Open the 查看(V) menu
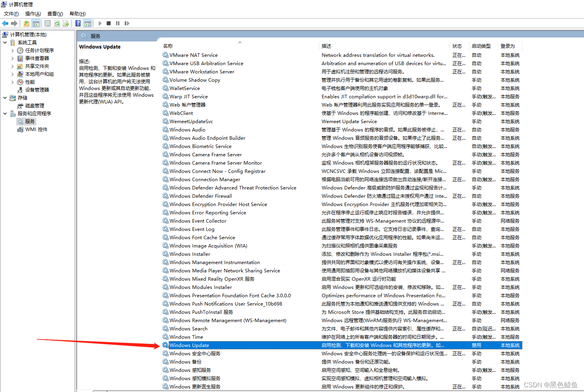584x392 pixels. (x=55, y=14)
